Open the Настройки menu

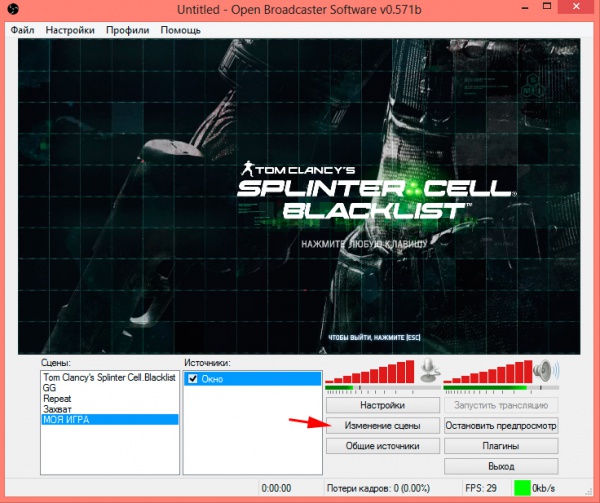pos(70,30)
